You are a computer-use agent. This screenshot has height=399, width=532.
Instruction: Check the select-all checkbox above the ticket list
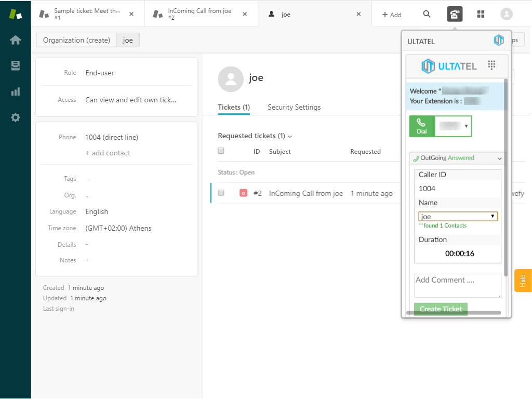click(221, 151)
